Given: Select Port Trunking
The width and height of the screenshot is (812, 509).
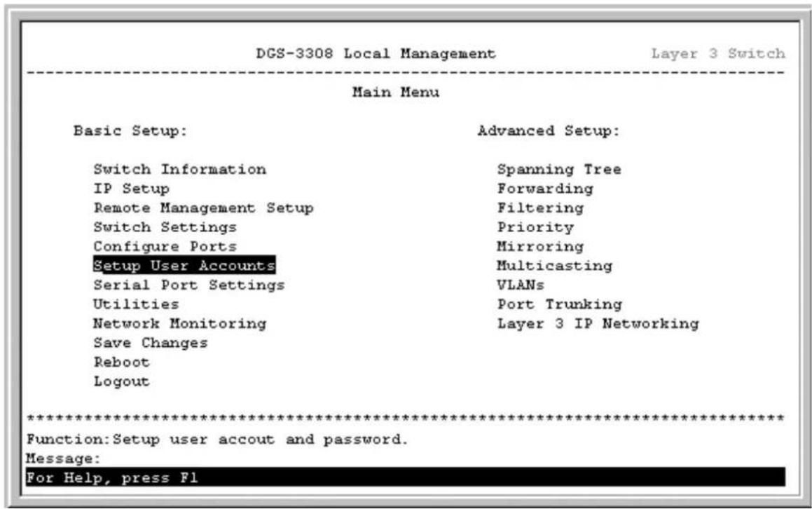Looking at the screenshot, I should 560,304.
